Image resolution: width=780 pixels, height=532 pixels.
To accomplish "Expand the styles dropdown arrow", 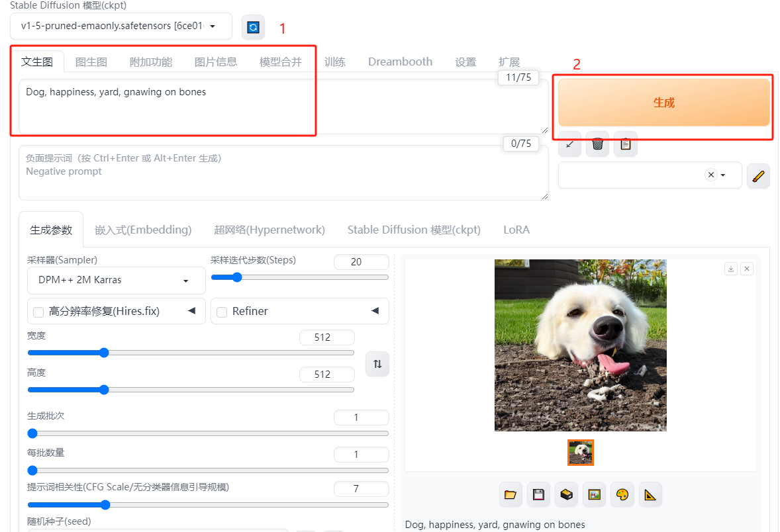I will tap(723, 175).
